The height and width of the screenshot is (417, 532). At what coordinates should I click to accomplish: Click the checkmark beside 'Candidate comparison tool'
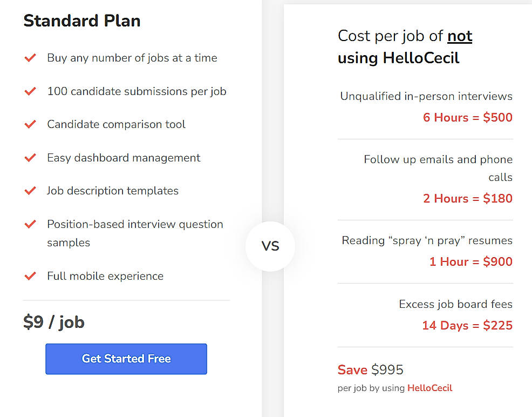[x=31, y=124]
